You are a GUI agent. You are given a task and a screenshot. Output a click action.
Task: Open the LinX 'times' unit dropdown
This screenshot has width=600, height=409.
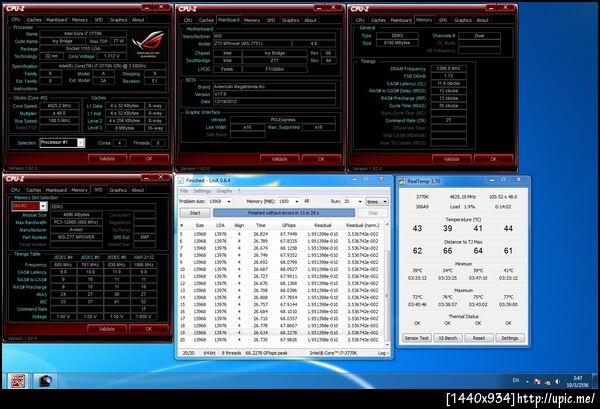click(x=377, y=202)
